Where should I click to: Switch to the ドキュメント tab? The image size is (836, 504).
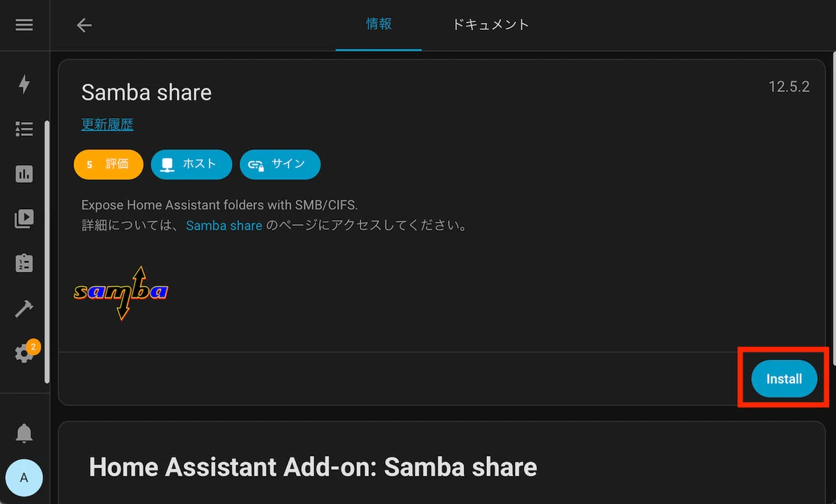pos(490,25)
